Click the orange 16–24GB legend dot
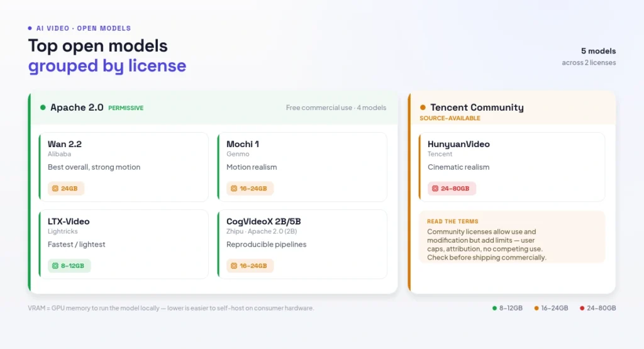 tap(536, 308)
